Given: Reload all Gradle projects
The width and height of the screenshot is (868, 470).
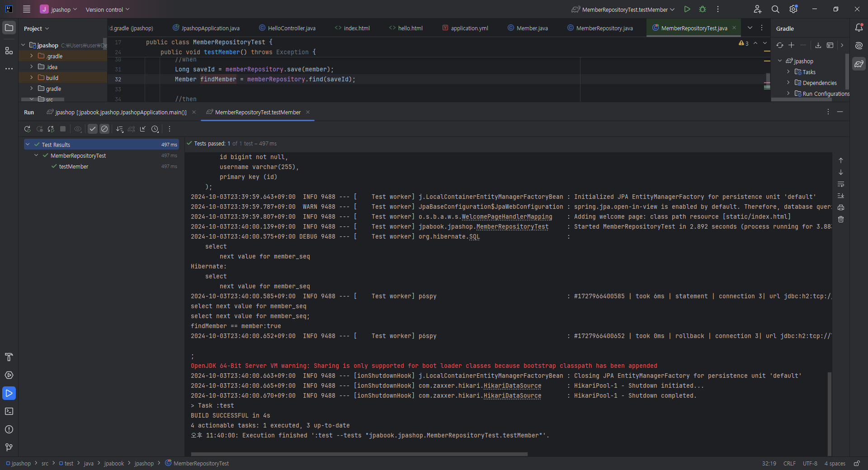Looking at the screenshot, I should pyautogui.click(x=780, y=45).
